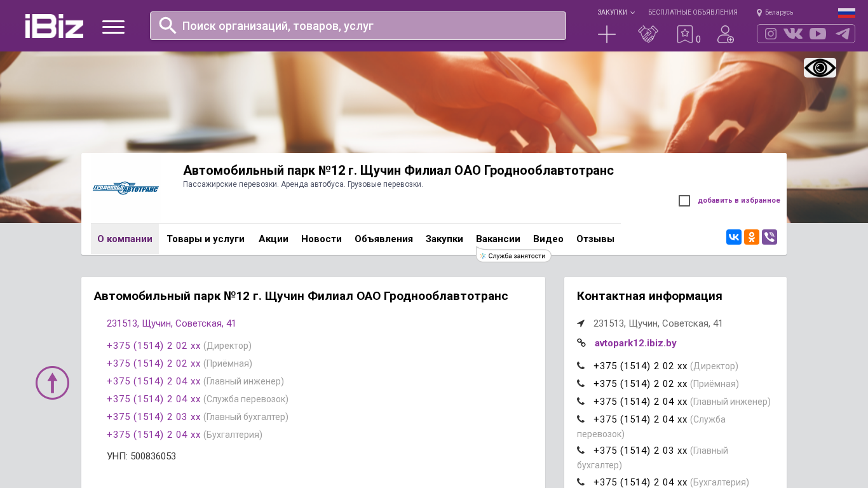Call the Главный инженер number in main panel

tap(154, 381)
